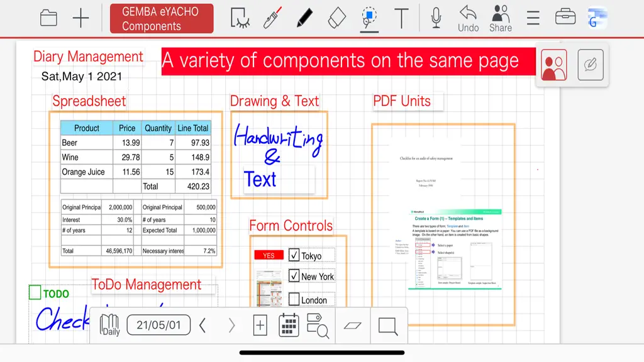Go to next page with right chevron

pyautogui.click(x=231, y=326)
